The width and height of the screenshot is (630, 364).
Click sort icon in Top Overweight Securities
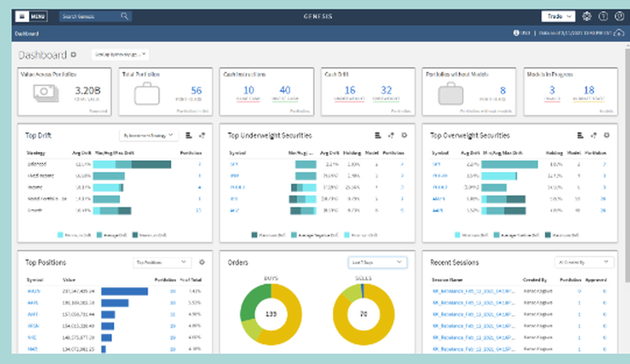point(593,135)
